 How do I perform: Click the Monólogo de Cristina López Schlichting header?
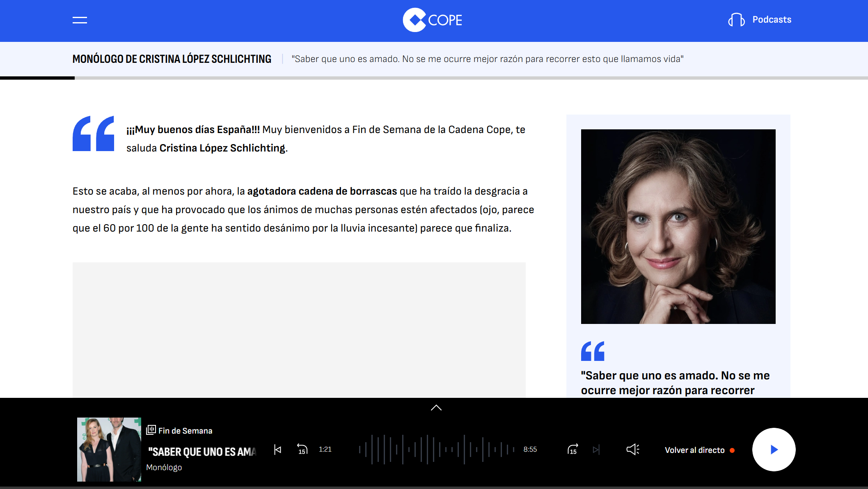coord(172,59)
